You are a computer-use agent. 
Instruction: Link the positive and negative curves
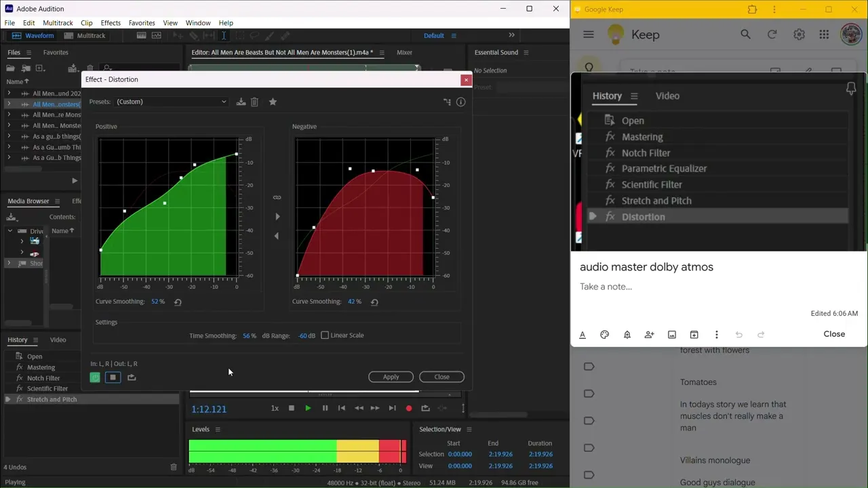[277, 197]
